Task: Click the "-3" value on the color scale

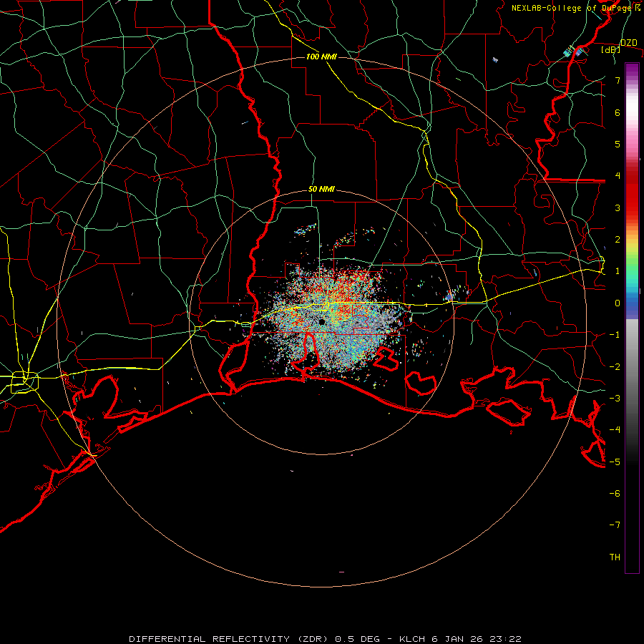Action: coord(615,398)
